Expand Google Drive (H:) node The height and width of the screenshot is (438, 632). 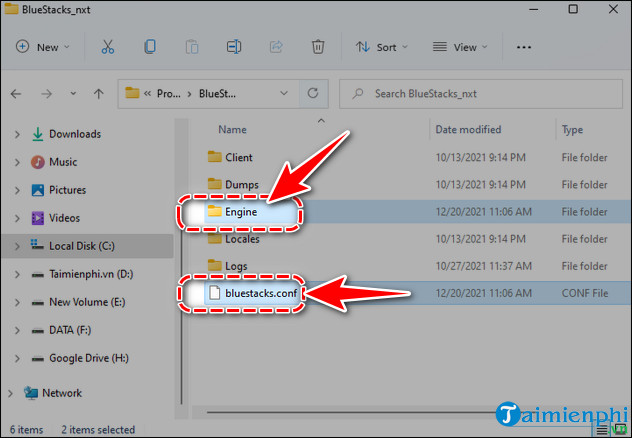click(x=17, y=358)
